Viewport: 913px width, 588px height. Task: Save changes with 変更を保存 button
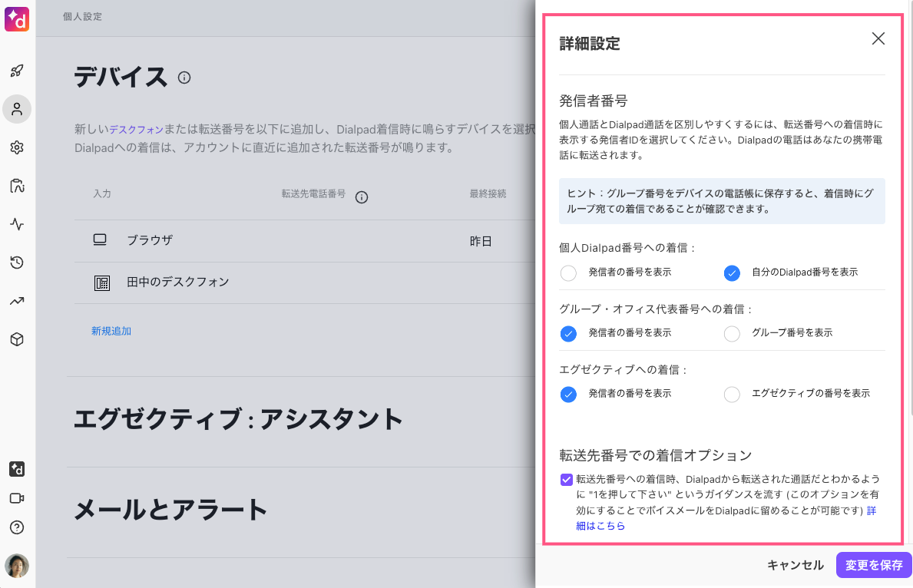(873, 564)
